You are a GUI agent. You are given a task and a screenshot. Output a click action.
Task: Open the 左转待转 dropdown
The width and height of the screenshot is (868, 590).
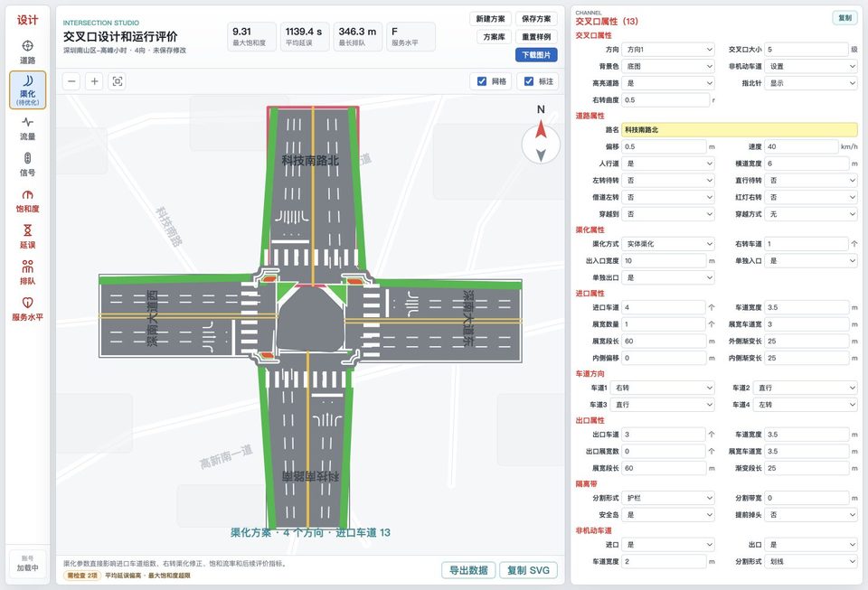(x=669, y=181)
